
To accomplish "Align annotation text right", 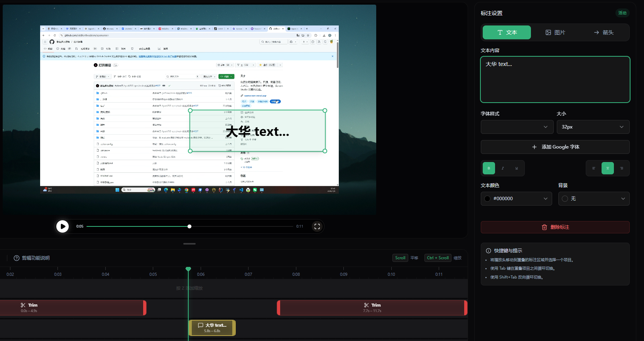I will 621,168.
